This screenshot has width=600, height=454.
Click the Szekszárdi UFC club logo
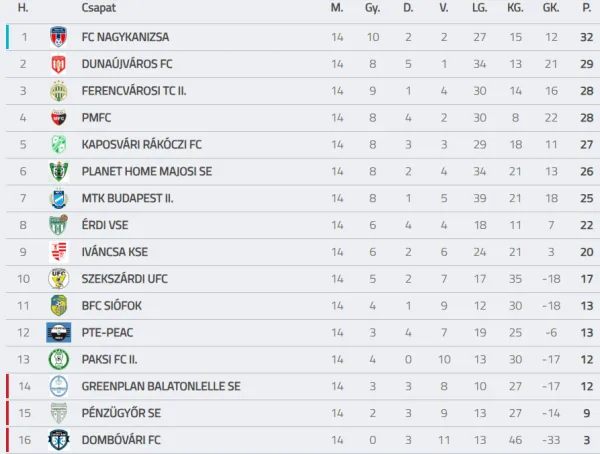(58, 279)
